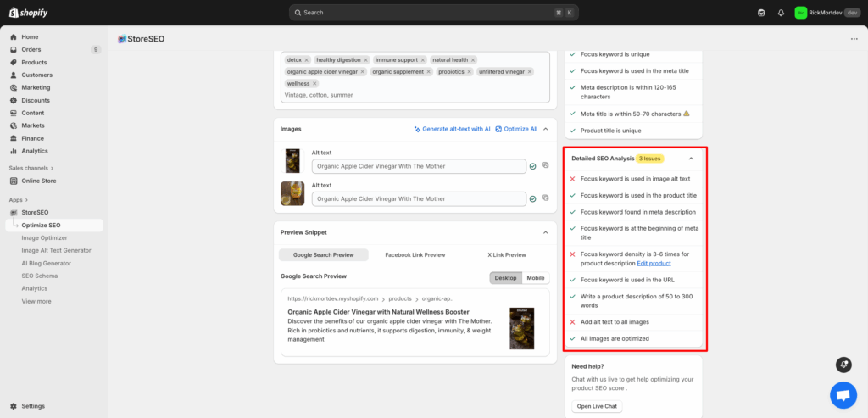
Task: Collapse the Preview Snippet section
Action: [x=546, y=232]
